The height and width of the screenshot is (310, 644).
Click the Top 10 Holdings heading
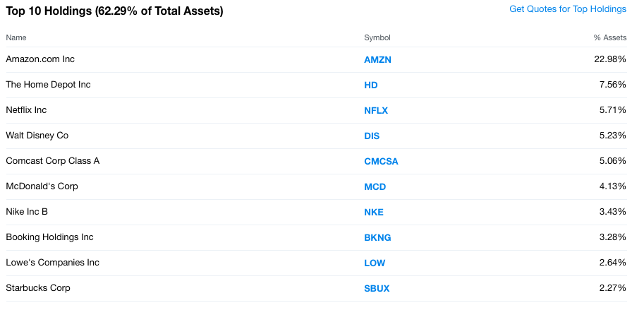coord(114,11)
